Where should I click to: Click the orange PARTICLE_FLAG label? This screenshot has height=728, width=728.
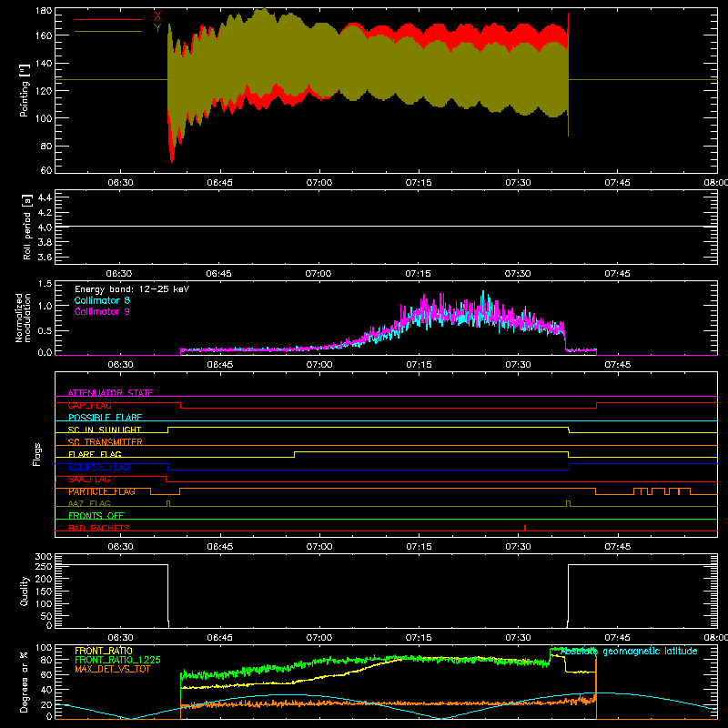coord(102,491)
